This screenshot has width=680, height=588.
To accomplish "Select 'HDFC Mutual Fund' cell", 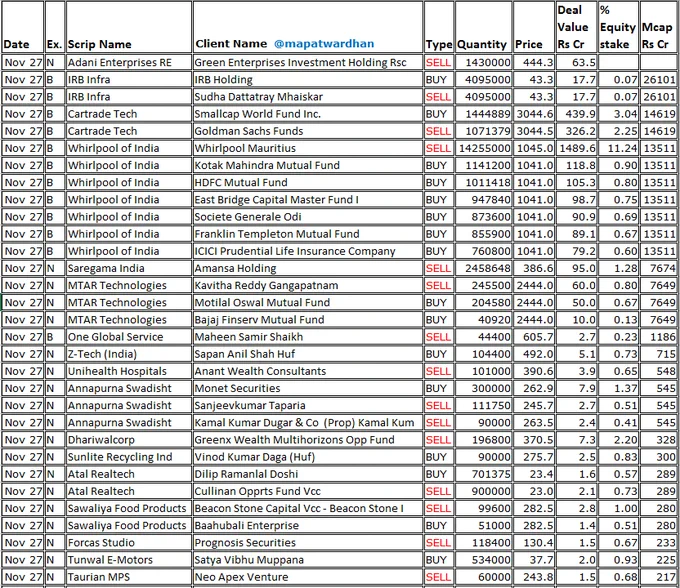I will pos(308,183).
